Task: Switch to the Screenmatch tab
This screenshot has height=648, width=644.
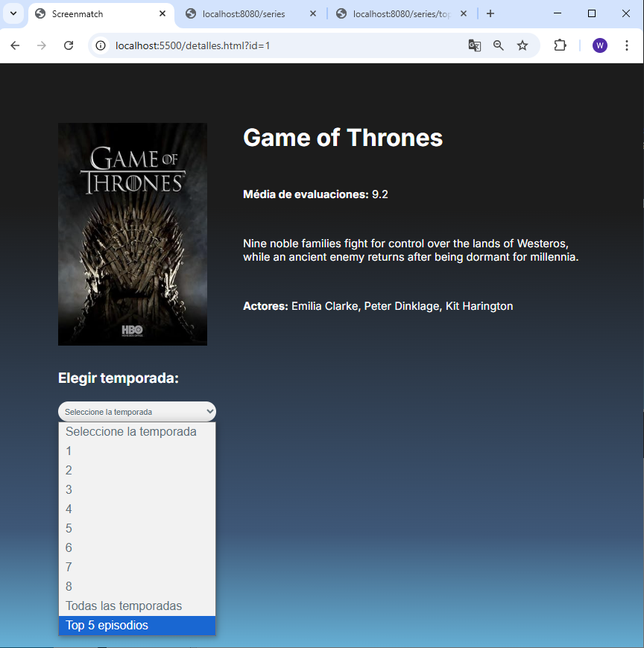Action: tap(101, 13)
